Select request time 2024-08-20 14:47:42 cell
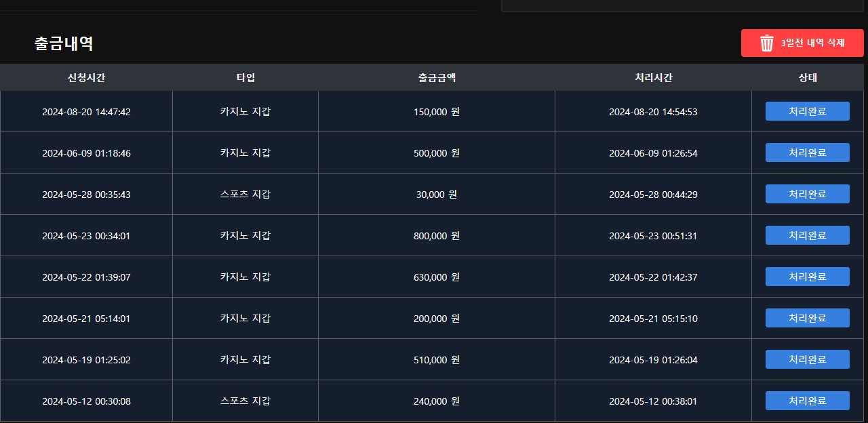868x423 pixels. pyautogui.click(x=86, y=112)
